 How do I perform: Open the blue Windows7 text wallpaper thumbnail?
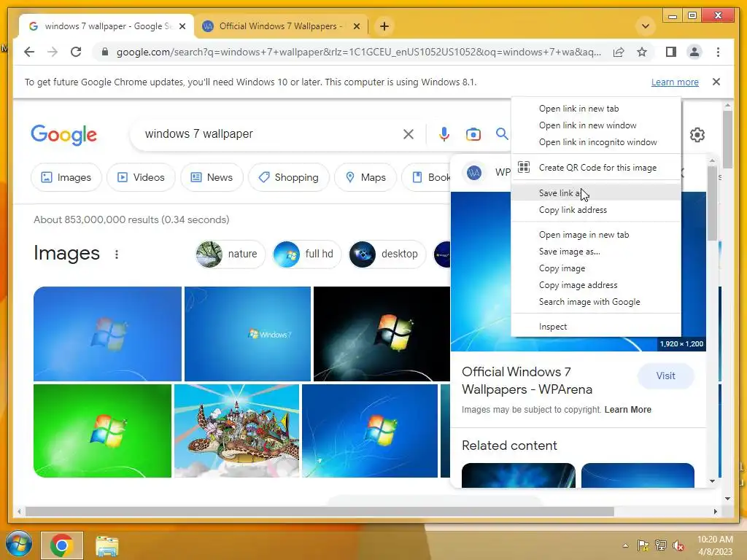coord(247,334)
